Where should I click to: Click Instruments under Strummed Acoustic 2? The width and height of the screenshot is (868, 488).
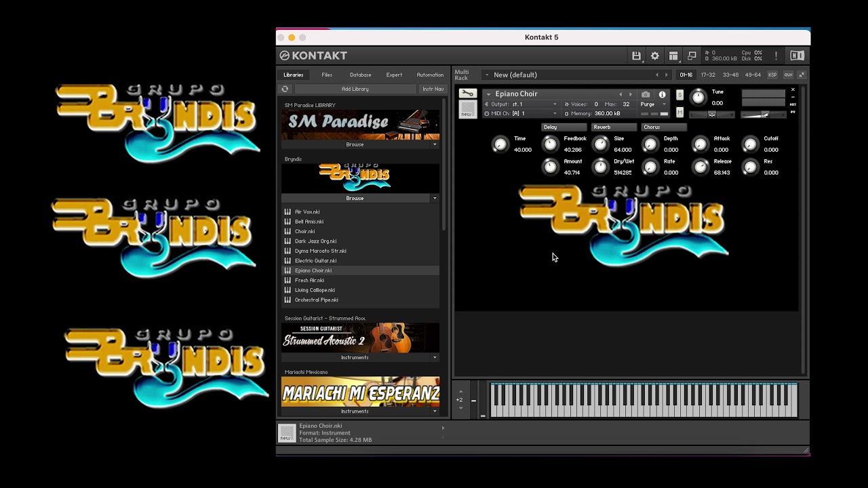(355, 357)
